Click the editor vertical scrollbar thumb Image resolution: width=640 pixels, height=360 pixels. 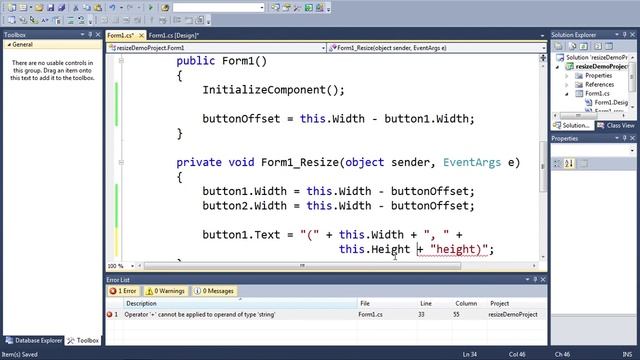point(543,166)
